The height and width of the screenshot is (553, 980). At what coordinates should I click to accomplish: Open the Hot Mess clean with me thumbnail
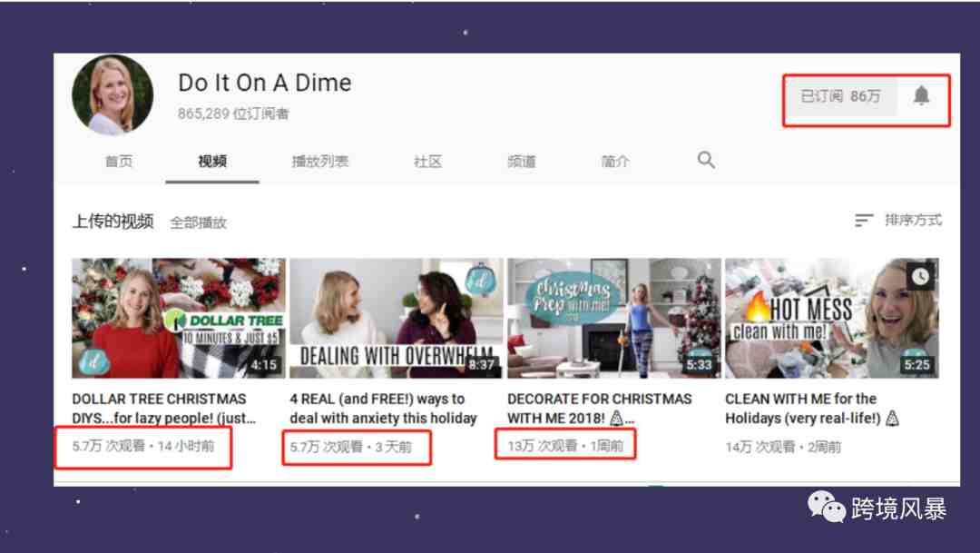point(832,319)
